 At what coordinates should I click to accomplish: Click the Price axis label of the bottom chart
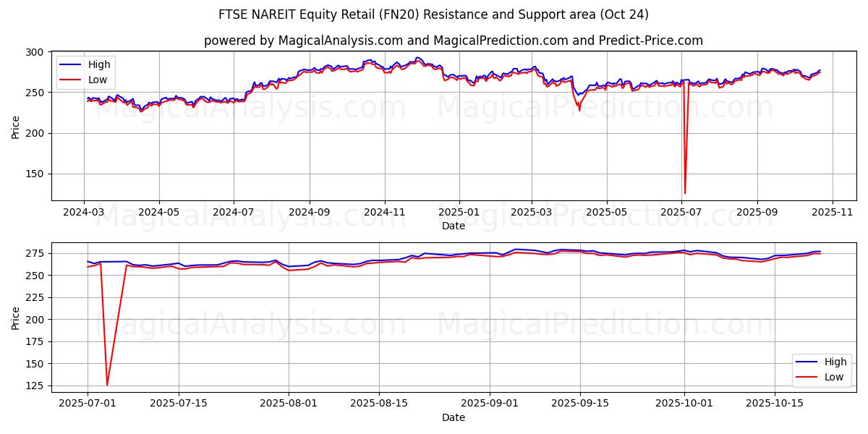tap(16, 318)
